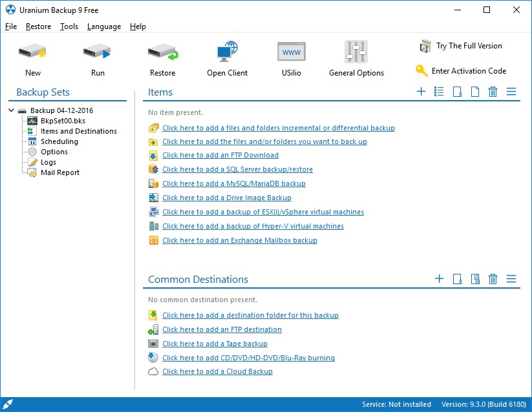Open General Options
The height and width of the screenshot is (412, 532).
(356, 56)
